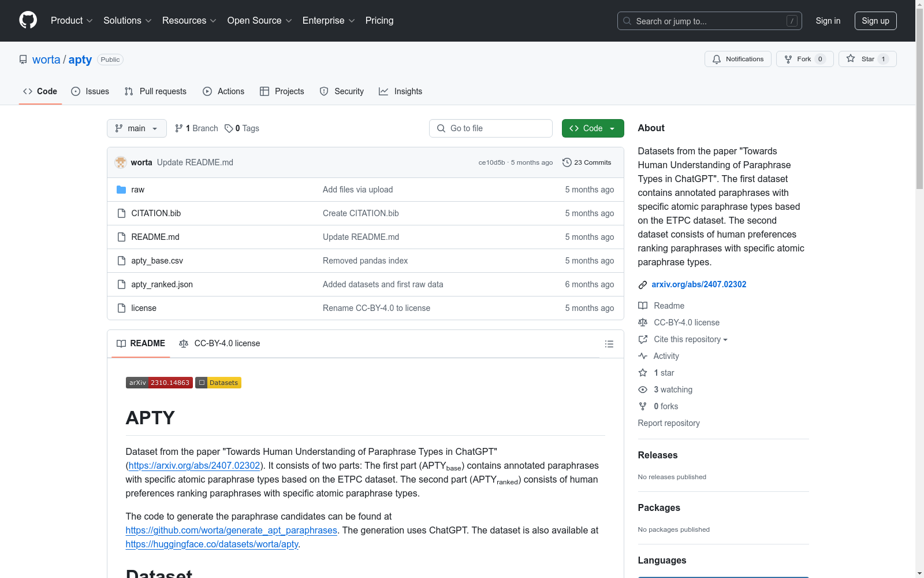
Task: Expand the Open Source menu
Action: pos(260,20)
